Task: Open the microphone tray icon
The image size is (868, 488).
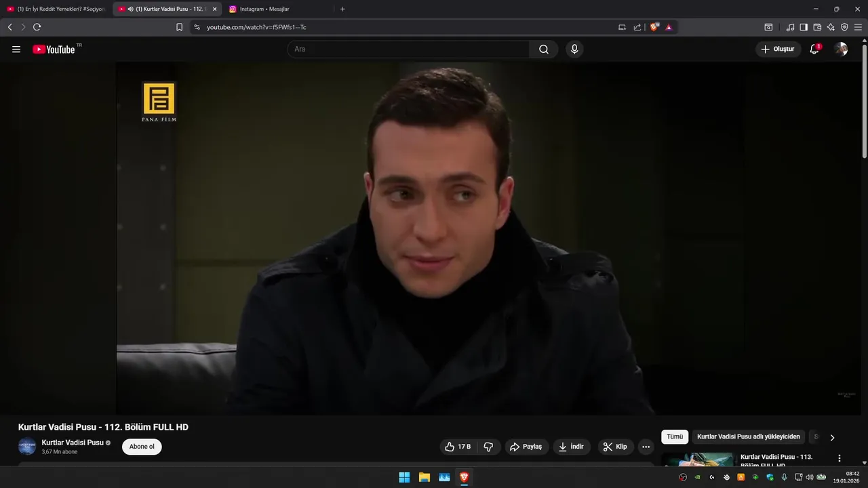Action: [785, 477]
